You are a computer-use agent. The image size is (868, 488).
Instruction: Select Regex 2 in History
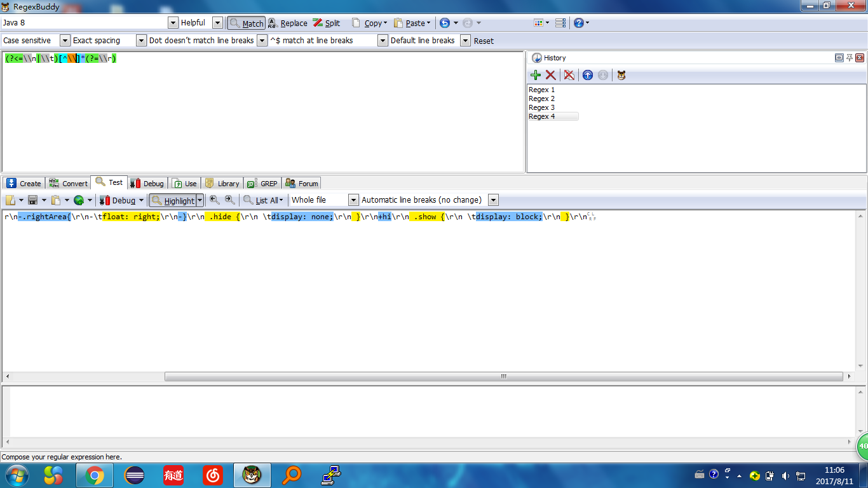point(541,98)
